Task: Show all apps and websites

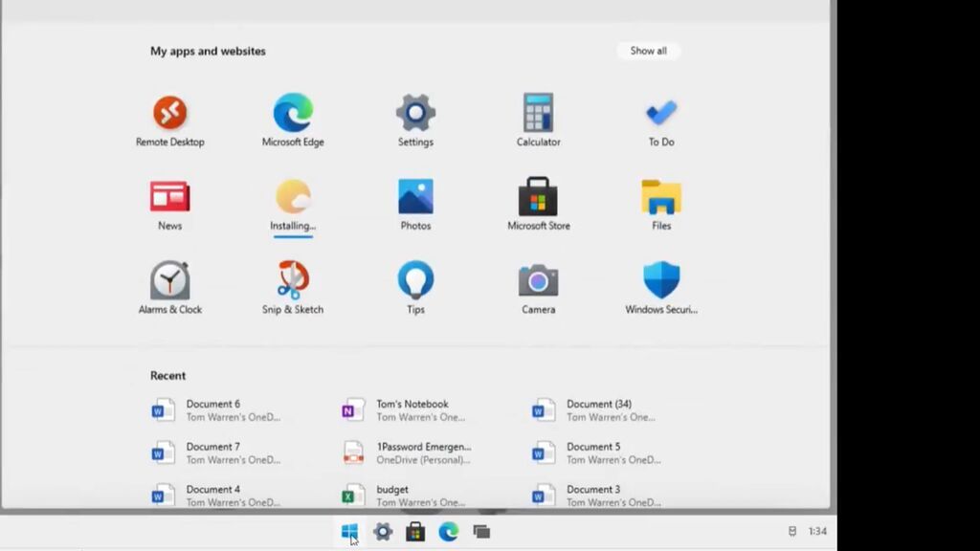Action: (648, 51)
